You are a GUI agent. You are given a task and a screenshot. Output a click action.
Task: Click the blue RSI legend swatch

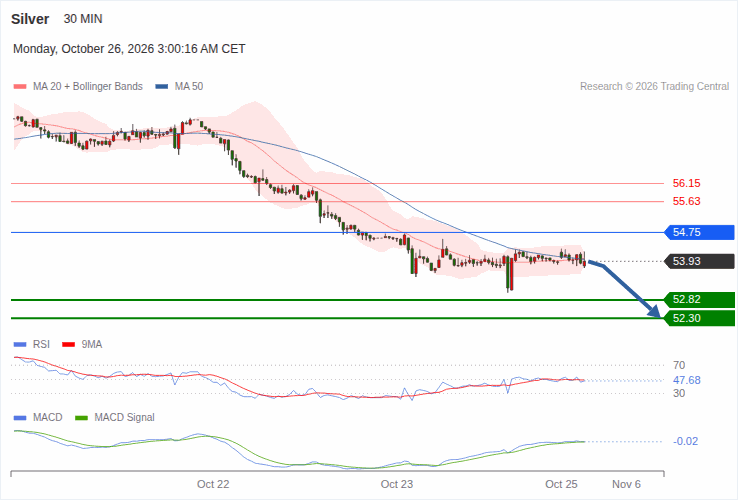(x=20, y=345)
